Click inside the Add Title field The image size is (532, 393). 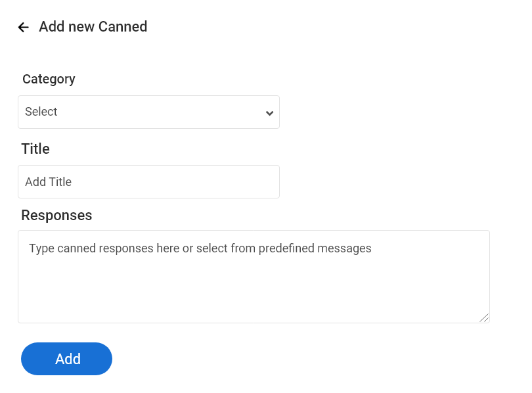tap(148, 181)
